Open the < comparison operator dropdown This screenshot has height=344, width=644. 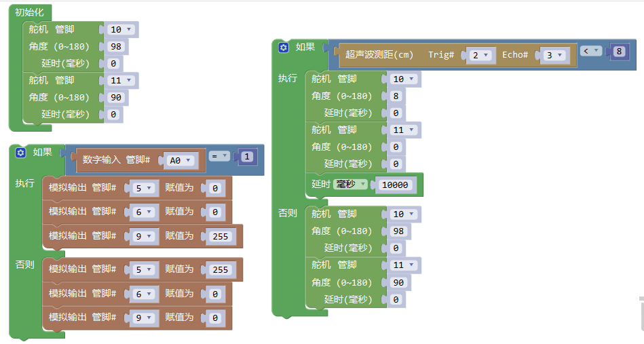[591, 51]
